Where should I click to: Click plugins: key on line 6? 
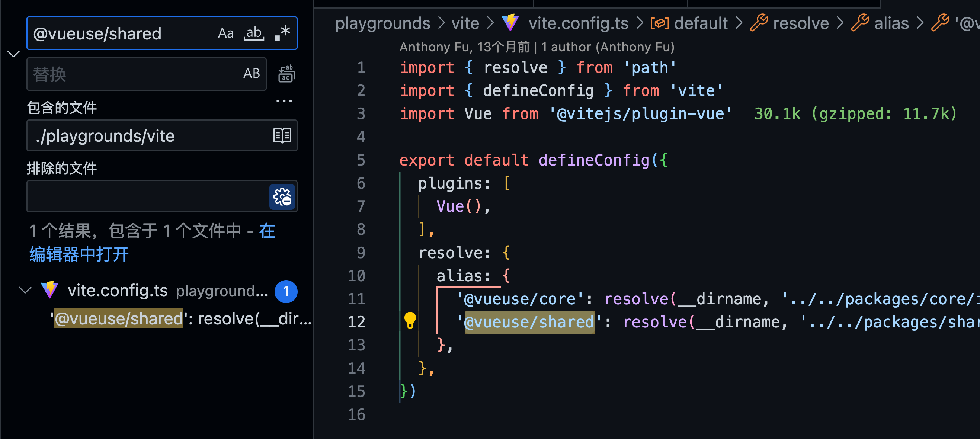coord(454,183)
